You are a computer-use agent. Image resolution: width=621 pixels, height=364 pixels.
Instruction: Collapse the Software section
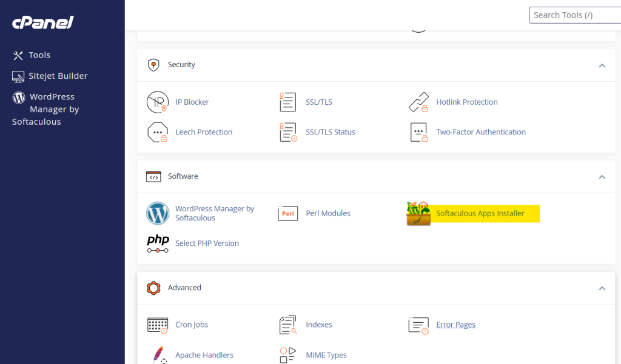point(602,177)
